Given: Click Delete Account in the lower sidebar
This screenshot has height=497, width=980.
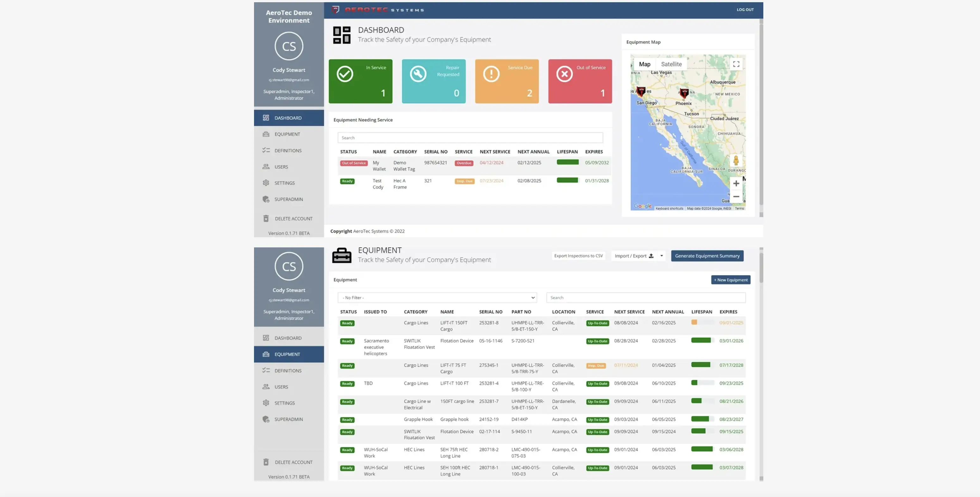Looking at the screenshot, I should pos(289,462).
